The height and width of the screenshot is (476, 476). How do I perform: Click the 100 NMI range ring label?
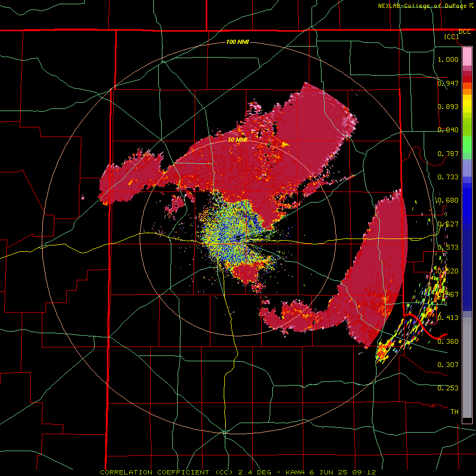[x=237, y=42]
